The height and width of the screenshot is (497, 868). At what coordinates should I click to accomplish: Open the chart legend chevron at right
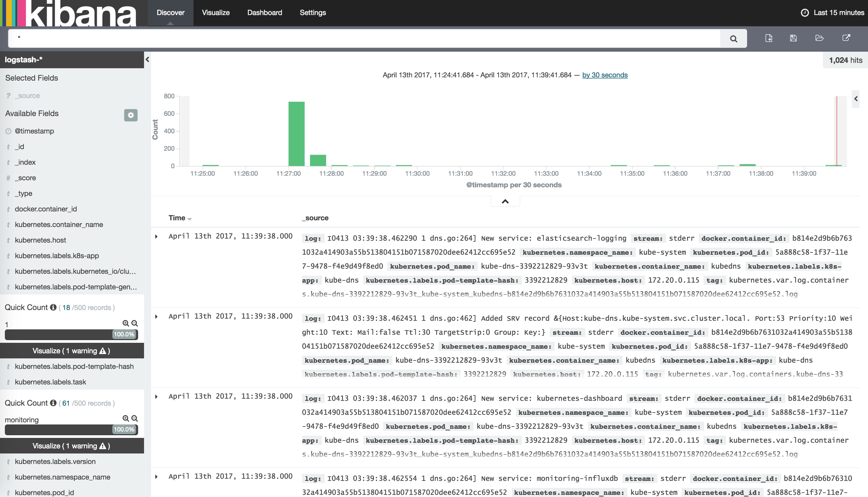856,99
